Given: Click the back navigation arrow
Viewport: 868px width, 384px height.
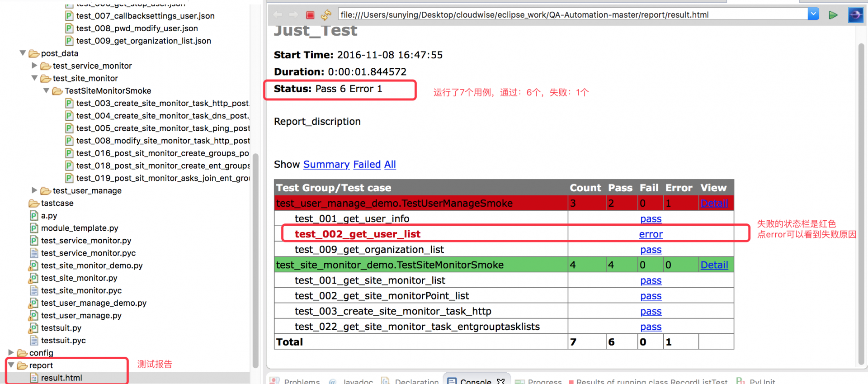Looking at the screenshot, I should 278,15.
